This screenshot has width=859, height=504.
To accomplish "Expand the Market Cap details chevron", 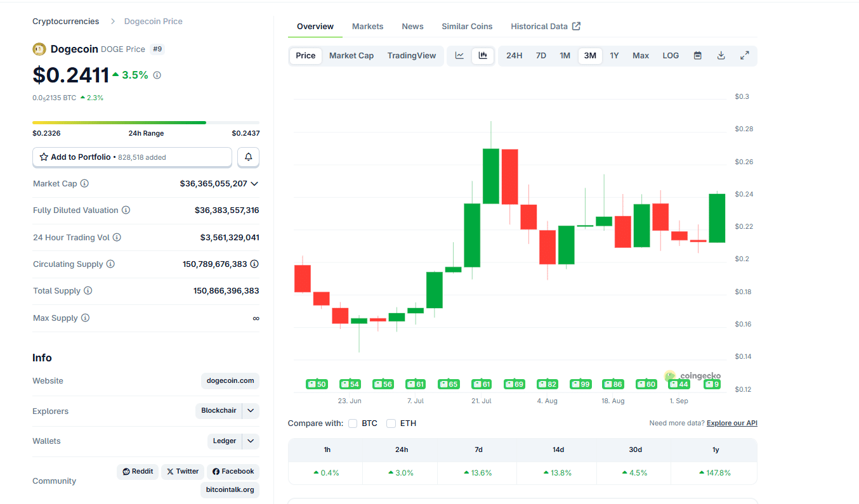I will click(254, 184).
